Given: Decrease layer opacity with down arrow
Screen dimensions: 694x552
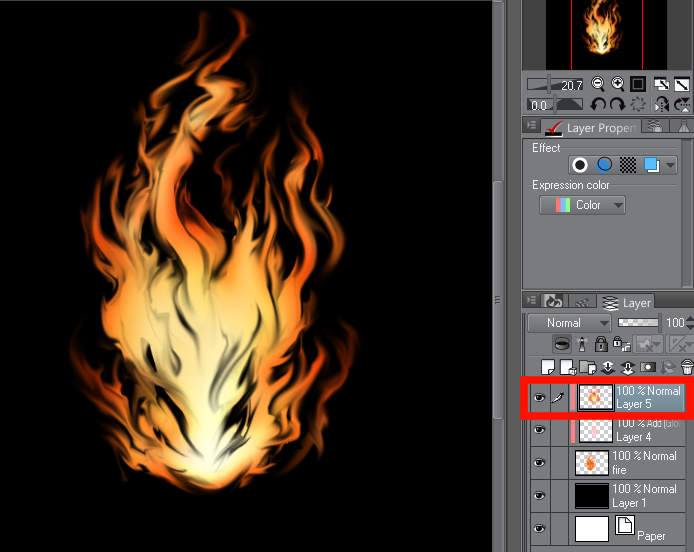Looking at the screenshot, I should [690, 327].
